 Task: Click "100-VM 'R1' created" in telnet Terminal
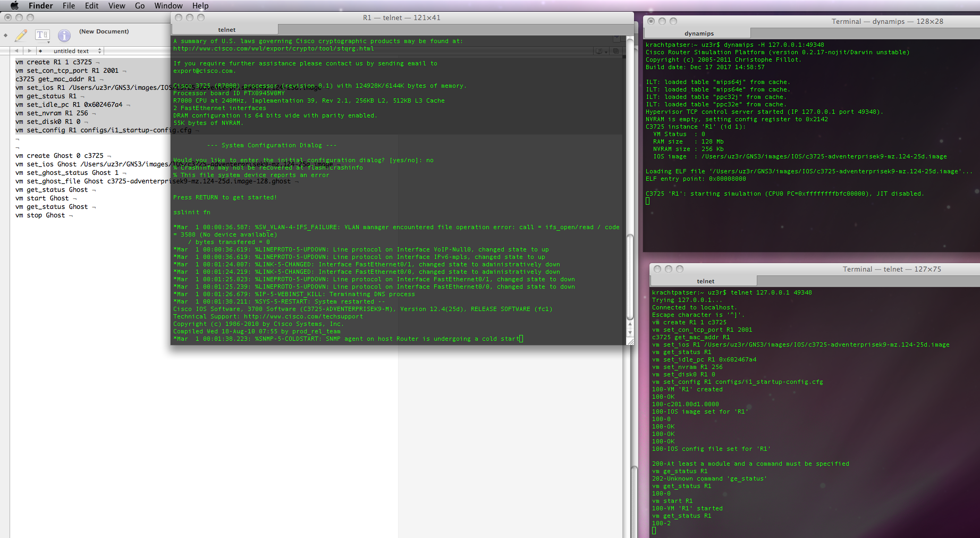(687, 389)
